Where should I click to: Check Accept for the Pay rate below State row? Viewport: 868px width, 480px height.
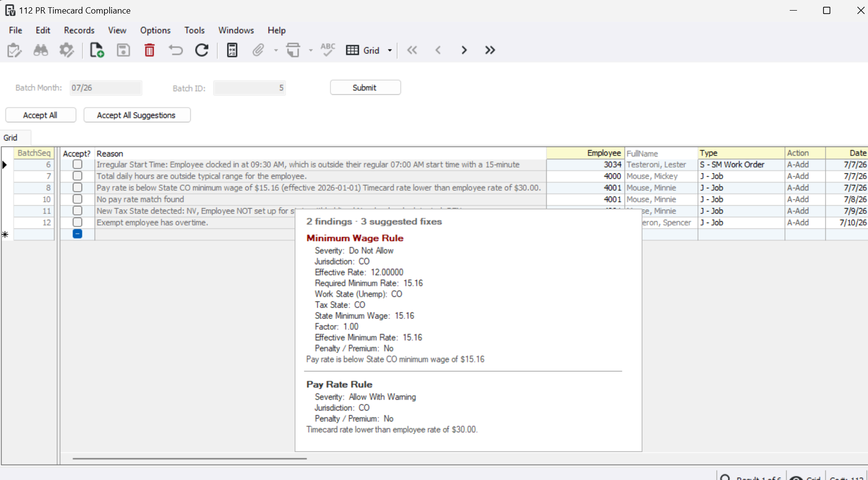tap(77, 188)
